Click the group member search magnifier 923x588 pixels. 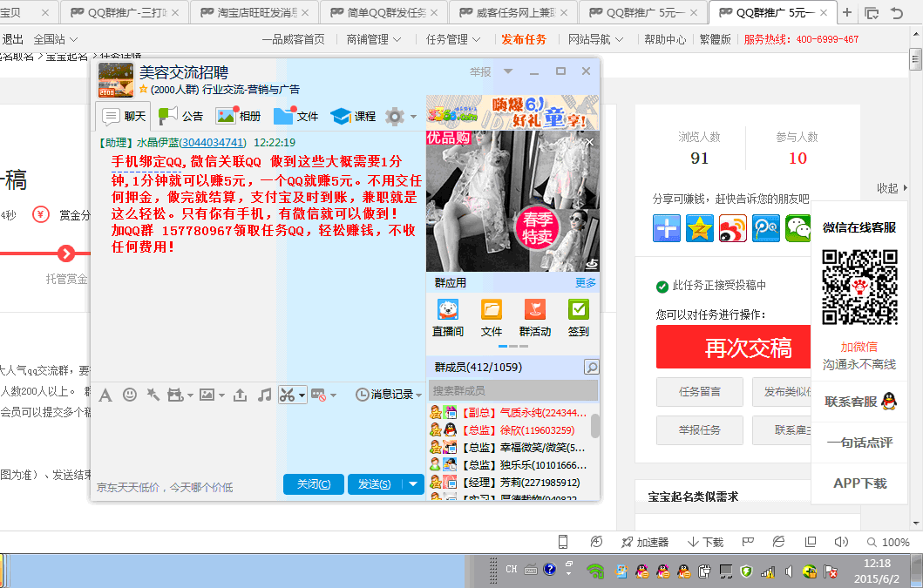[591, 368]
